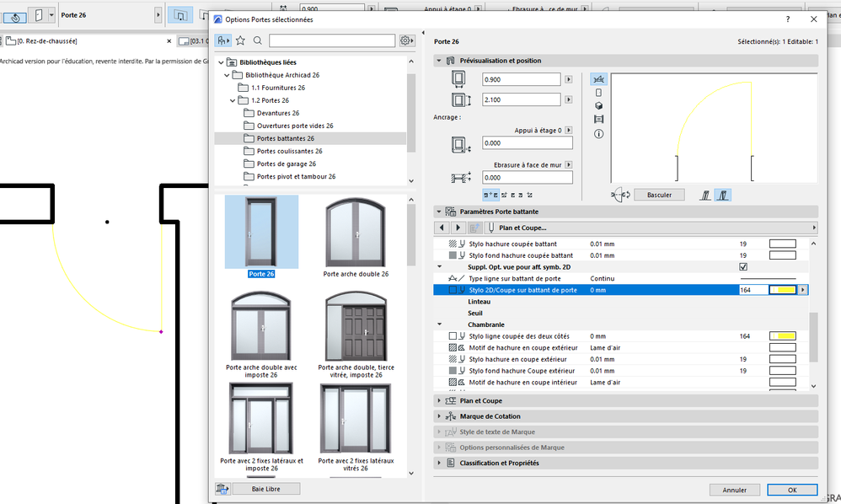
Task: Expand the Marque de Cotation section
Action: pyautogui.click(x=490, y=416)
